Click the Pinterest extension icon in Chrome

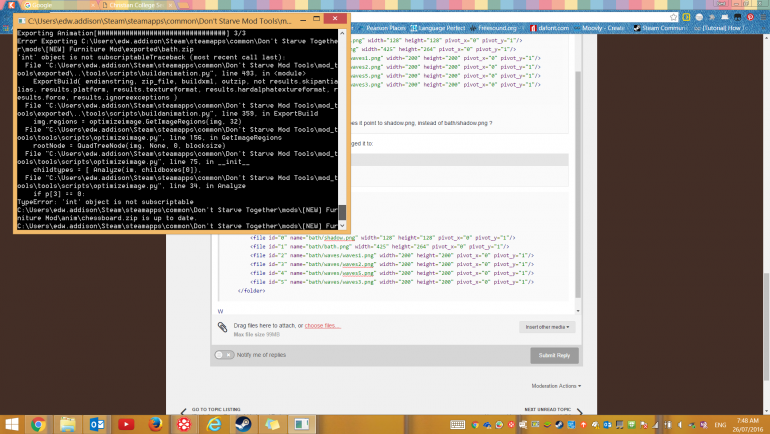(750, 17)
